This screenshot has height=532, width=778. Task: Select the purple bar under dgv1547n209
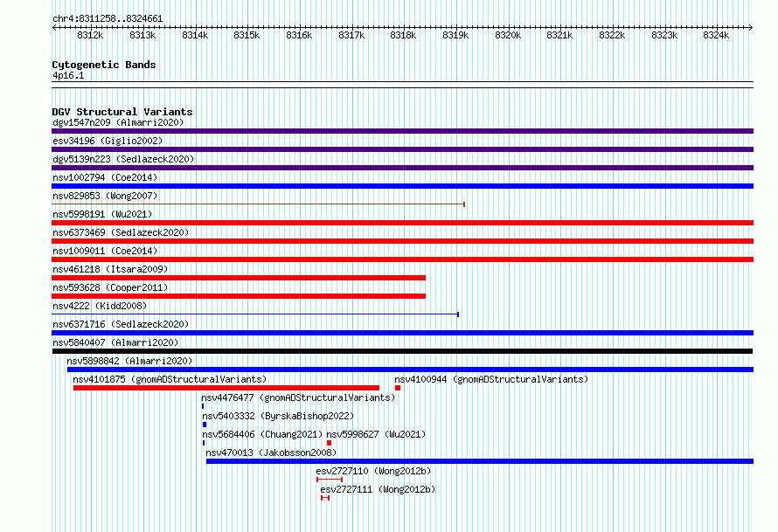(x=402, y=131)
